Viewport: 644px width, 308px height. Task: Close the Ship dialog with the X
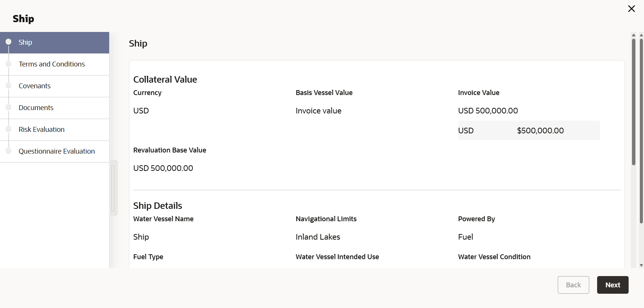(x=632, y=9)
